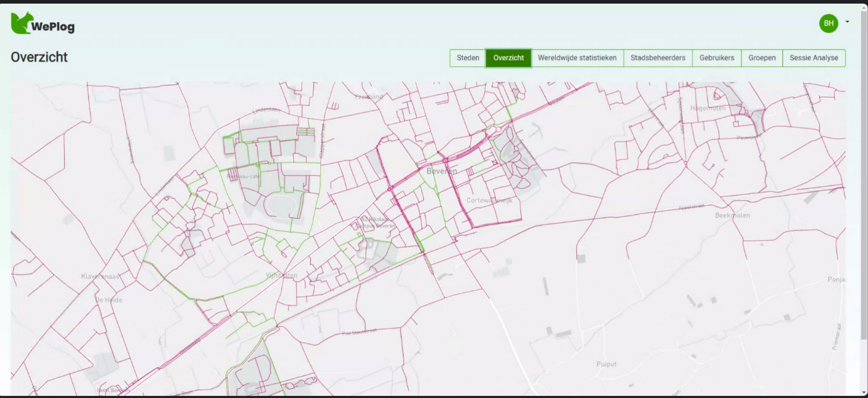Click the Beekmolen map label
The image size is (868, 398).
732,215
